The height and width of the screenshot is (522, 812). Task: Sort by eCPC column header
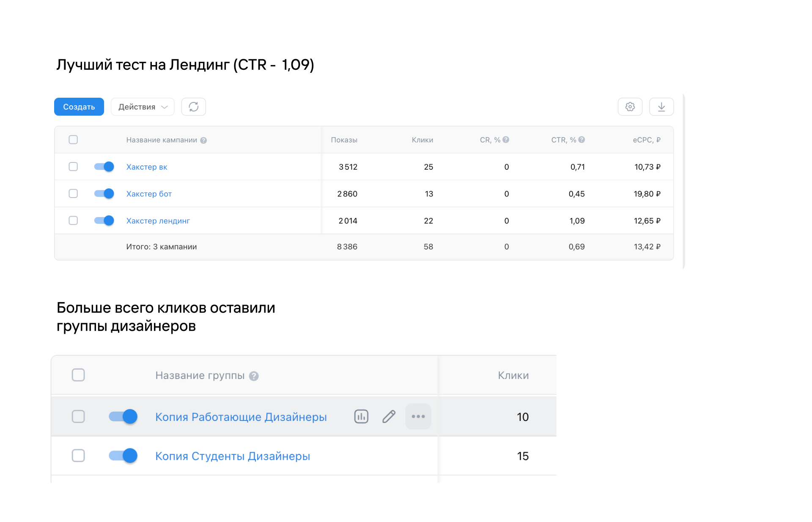coord(646,140)
